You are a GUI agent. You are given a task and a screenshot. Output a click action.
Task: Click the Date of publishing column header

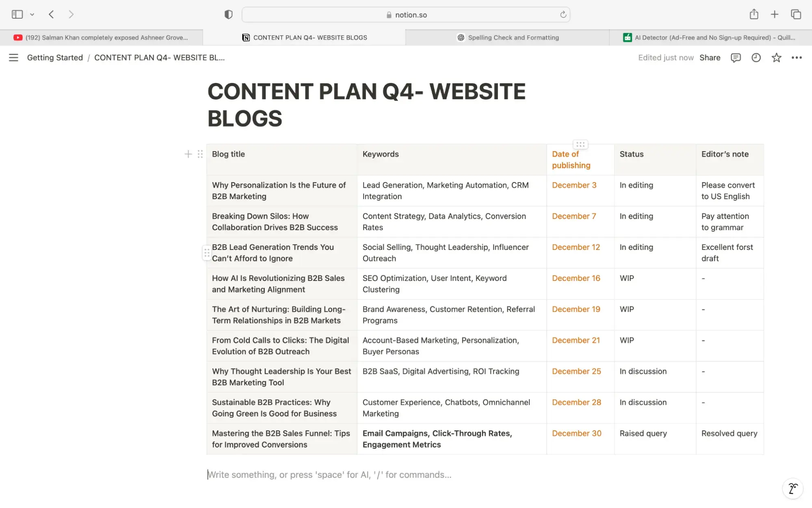[571, 159]
